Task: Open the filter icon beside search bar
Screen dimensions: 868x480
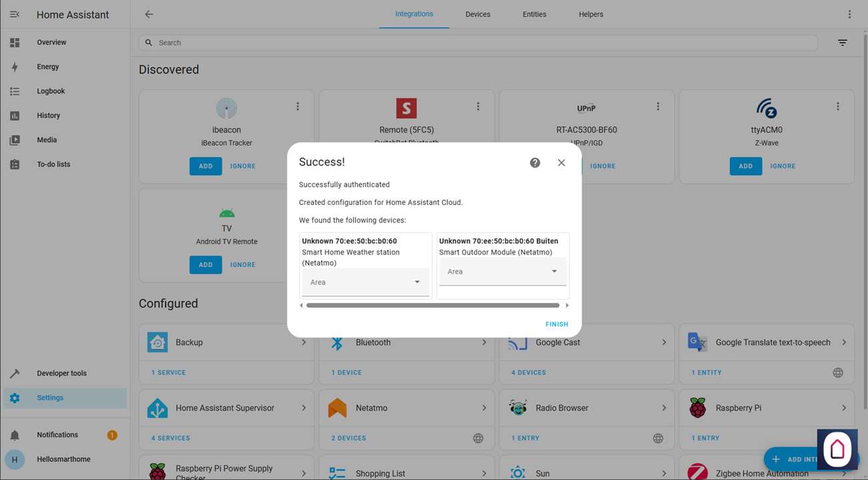Action: click(842, 43)
